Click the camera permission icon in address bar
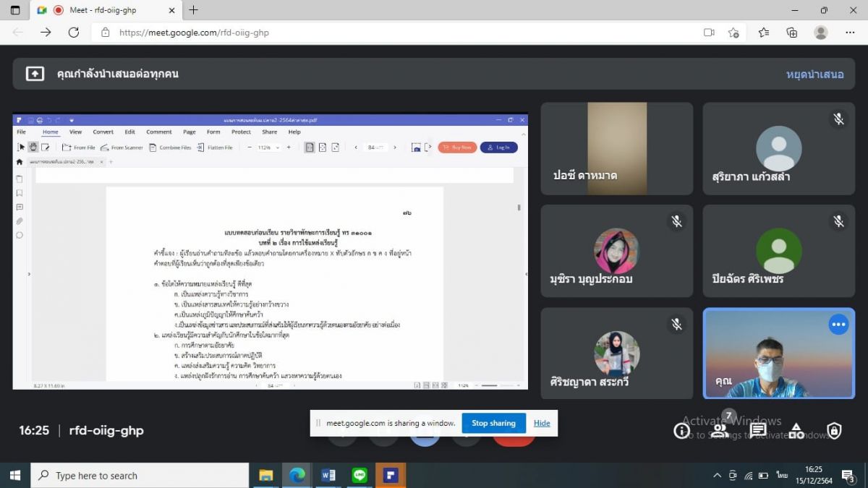 709,33
